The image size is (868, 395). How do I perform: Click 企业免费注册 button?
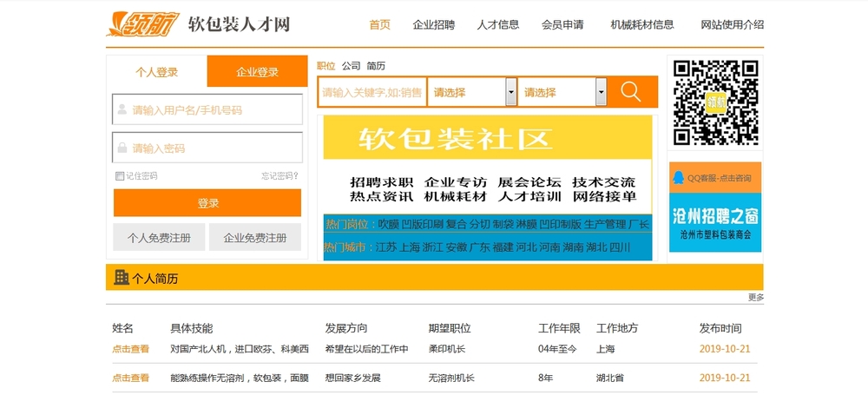255,238
